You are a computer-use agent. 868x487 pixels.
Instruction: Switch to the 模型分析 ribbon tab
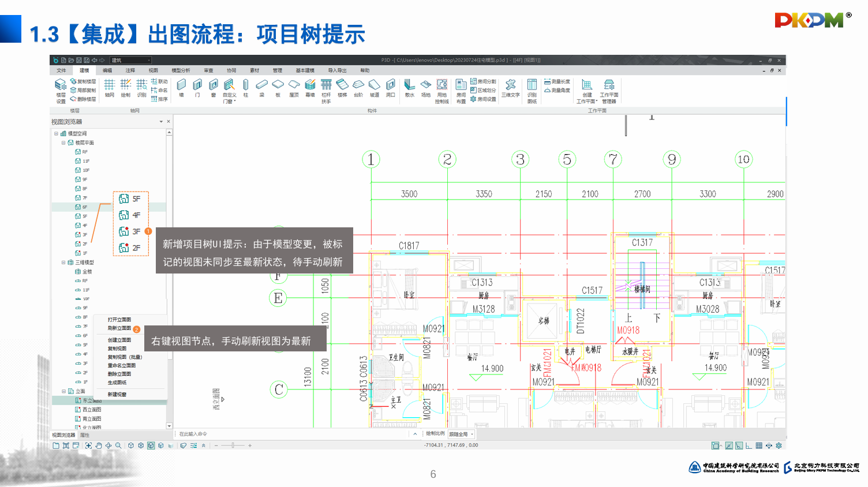click(x=181, y=70)
